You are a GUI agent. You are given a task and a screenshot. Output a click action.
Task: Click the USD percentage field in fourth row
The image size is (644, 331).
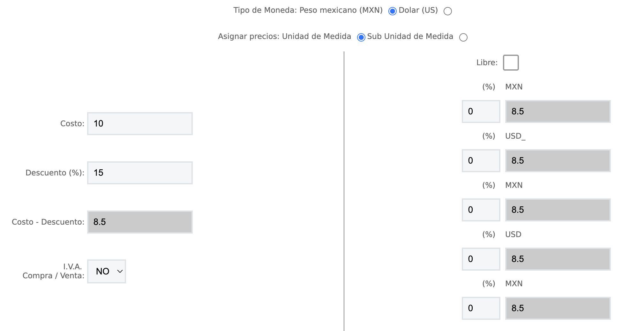[x=481, y=259]
